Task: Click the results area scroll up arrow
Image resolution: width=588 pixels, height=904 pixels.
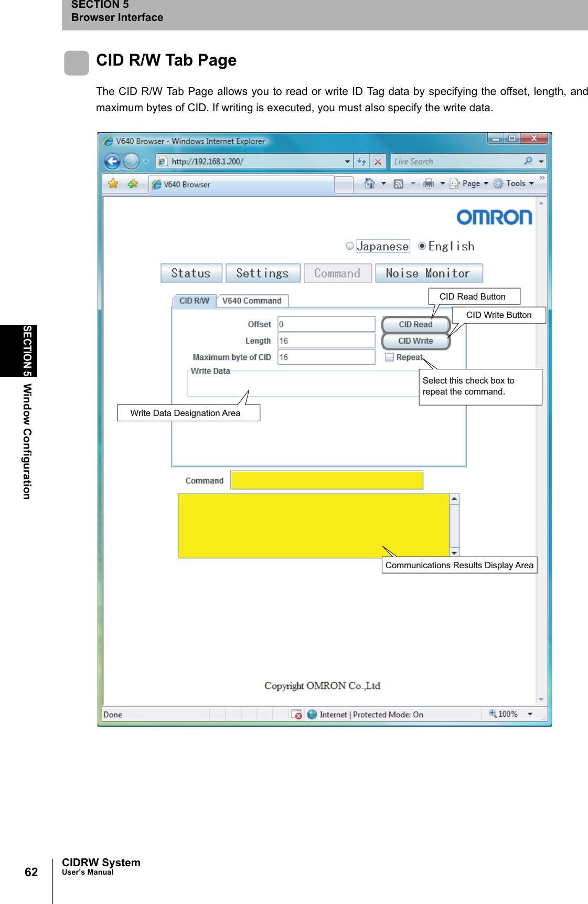Action: pos(454,499)
